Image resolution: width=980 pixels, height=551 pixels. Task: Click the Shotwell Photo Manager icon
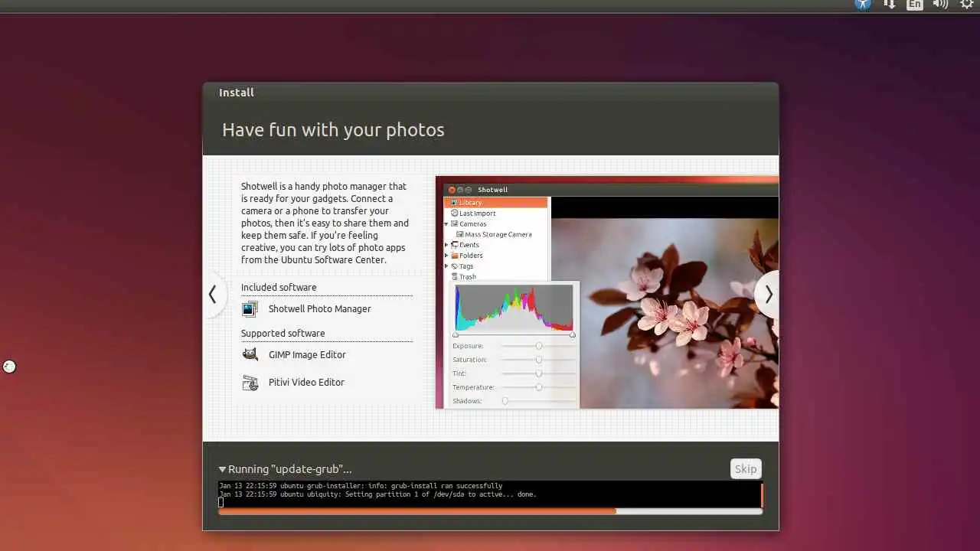pos(250,309)
